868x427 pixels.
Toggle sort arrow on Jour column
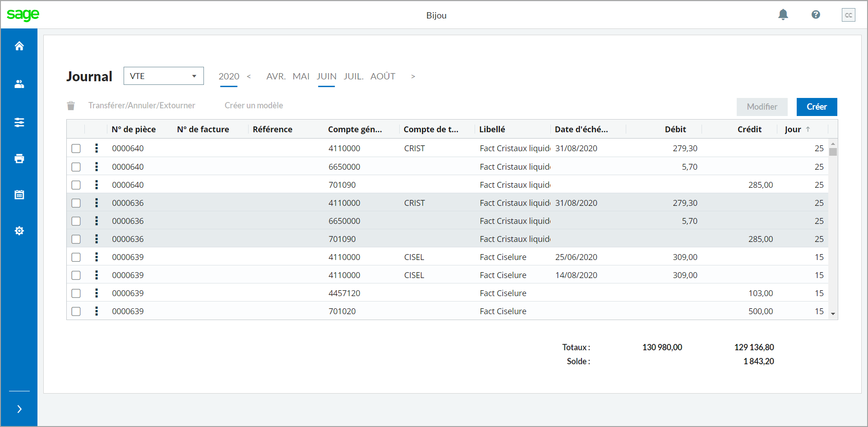click(808, 129)
